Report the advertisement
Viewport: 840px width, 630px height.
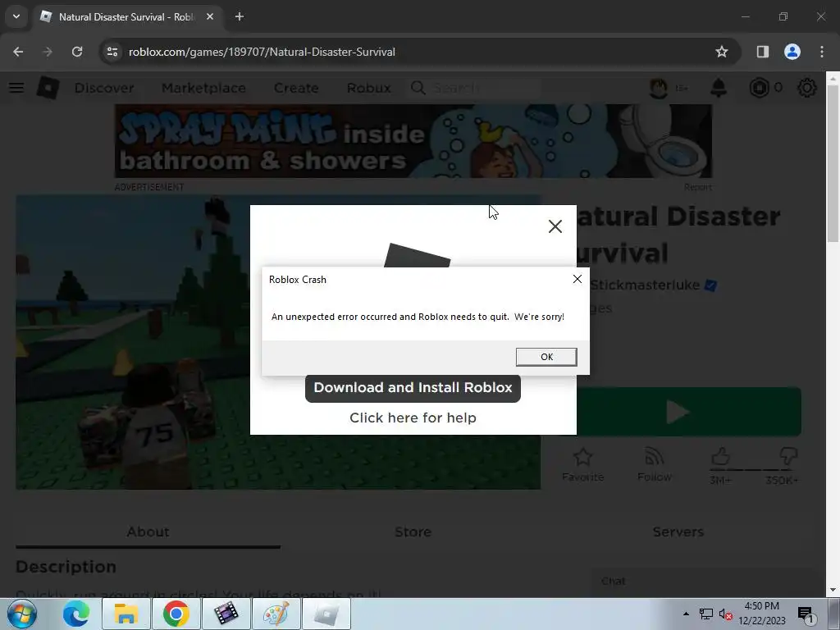(697, 187)
